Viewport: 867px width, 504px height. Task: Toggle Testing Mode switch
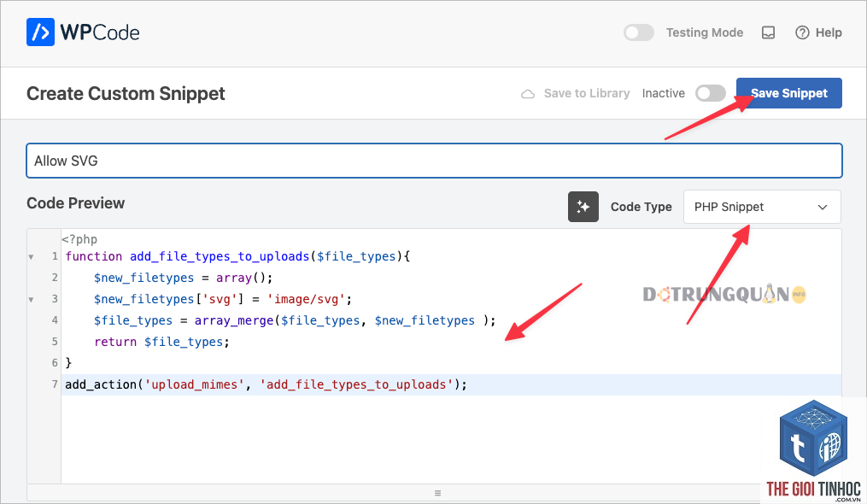pyautogui.click(x=639, y=32)
